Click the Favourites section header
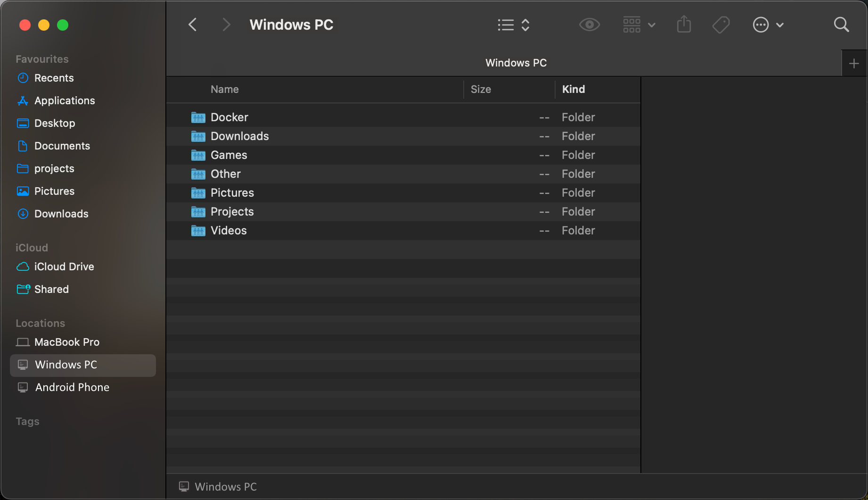Viewport: 868px width, 500px height. point(42,59)
